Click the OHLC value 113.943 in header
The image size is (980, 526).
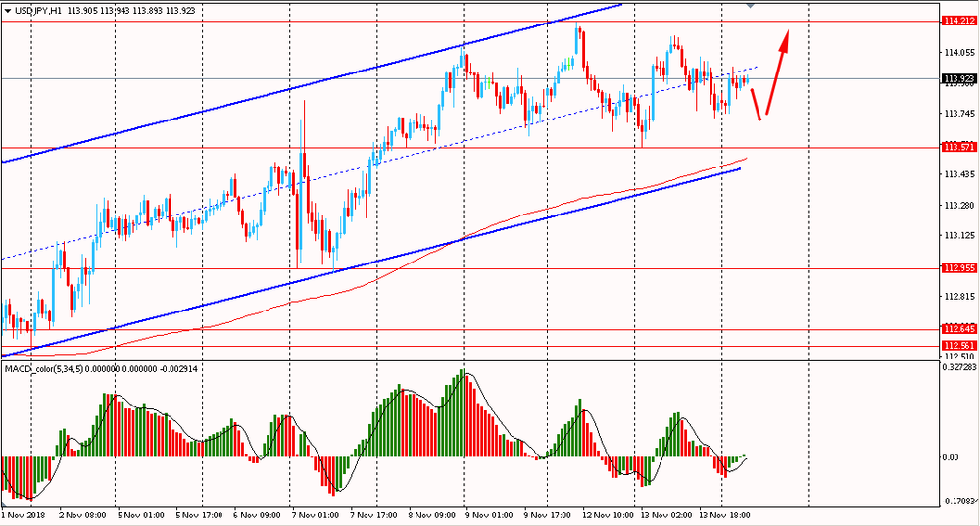point(115,11)
